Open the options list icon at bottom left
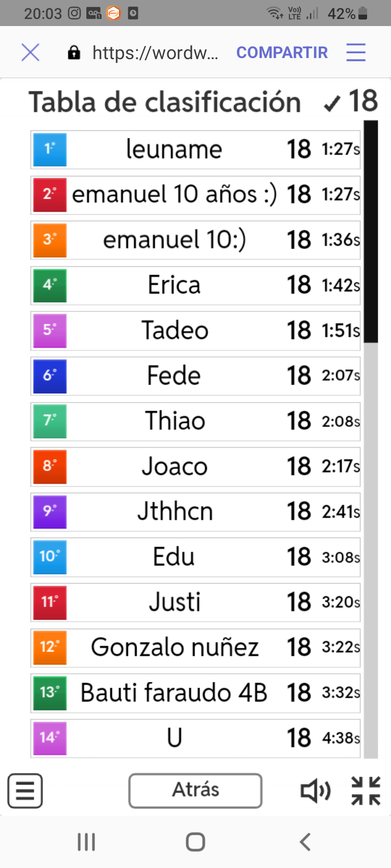Screen dimensions: 391x868 click(25, 791)
